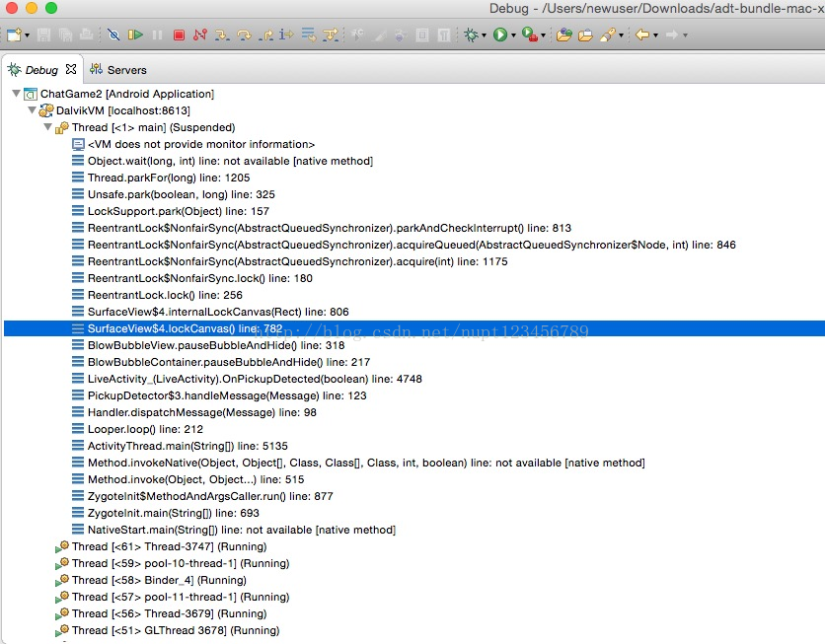The width and height of the screenshot is (825, 644).
Task: Select Thread.parkFor(long) line 1205 frame
Action: [169, 178]
